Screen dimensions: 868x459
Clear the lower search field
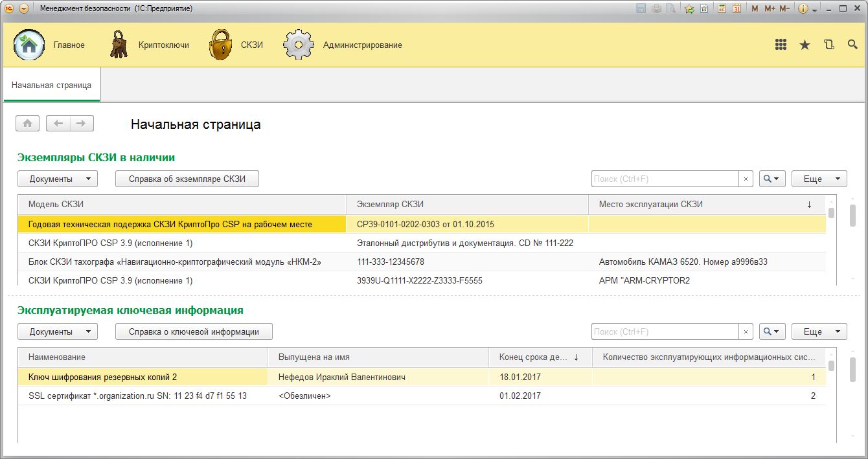(x=746, y=331)
